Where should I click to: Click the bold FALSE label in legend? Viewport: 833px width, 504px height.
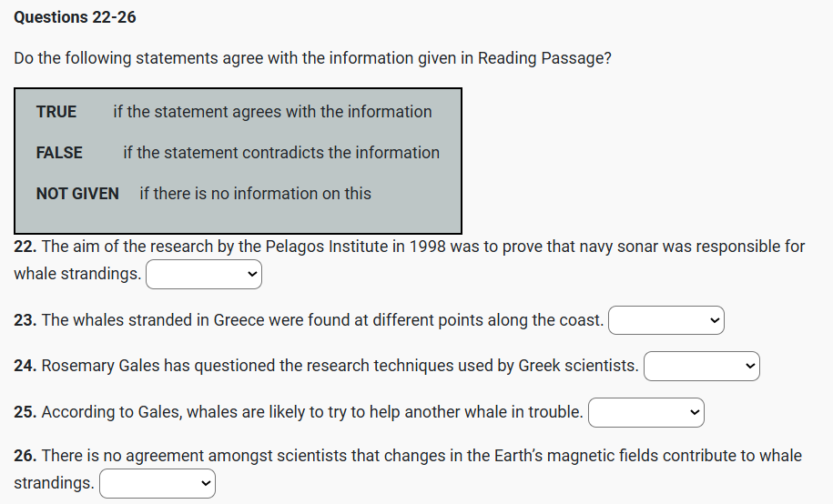coord(59,153)
